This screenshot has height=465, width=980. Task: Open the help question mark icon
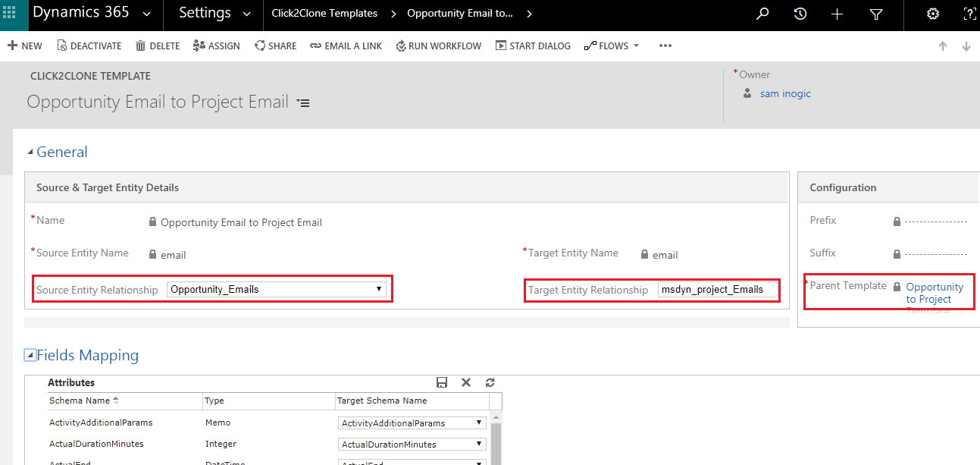pyautogui.click(x=969, y=14)
